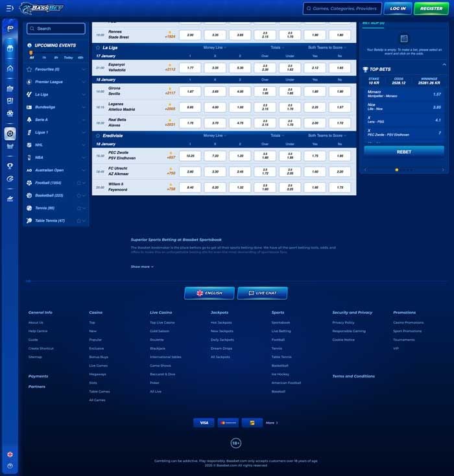Collapse the Top Bets panel

444,65
